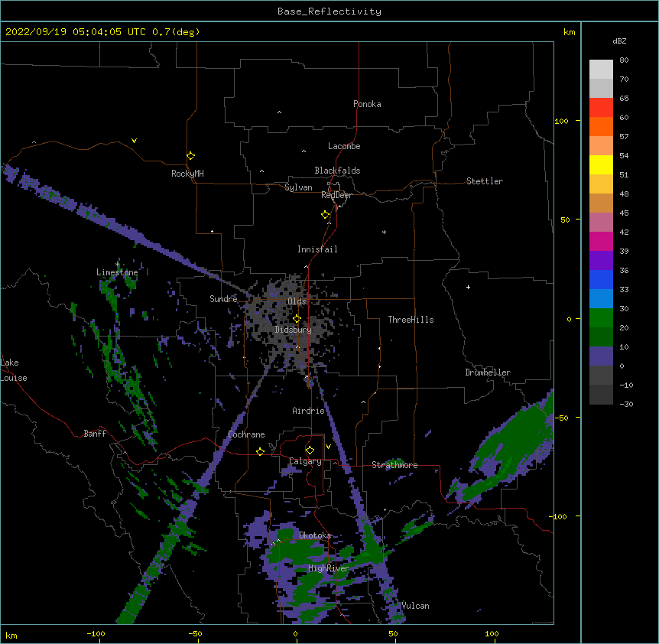Click the white asterisk marker east of Innisfail
This screenshot has height=644, width=659.
click(x=384, y=232)
